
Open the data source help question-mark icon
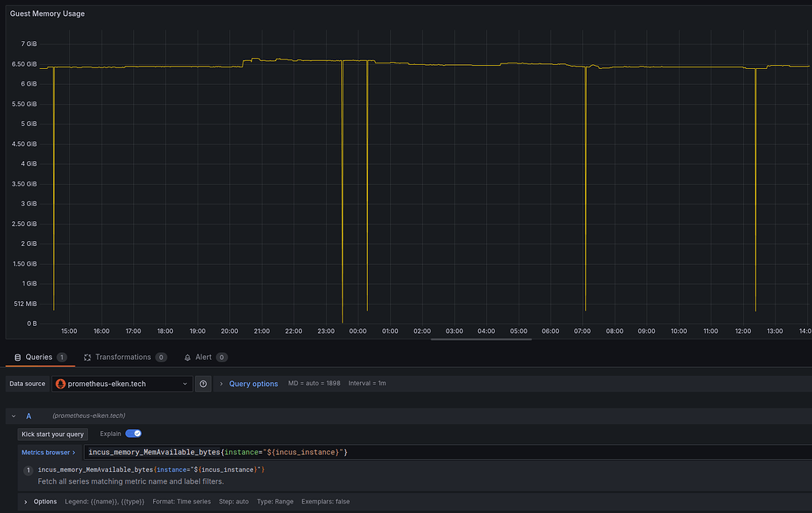tap(204, 383)
